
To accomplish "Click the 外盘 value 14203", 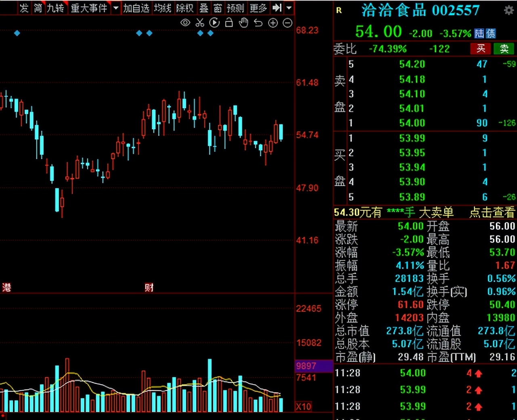I will [409, 317].
